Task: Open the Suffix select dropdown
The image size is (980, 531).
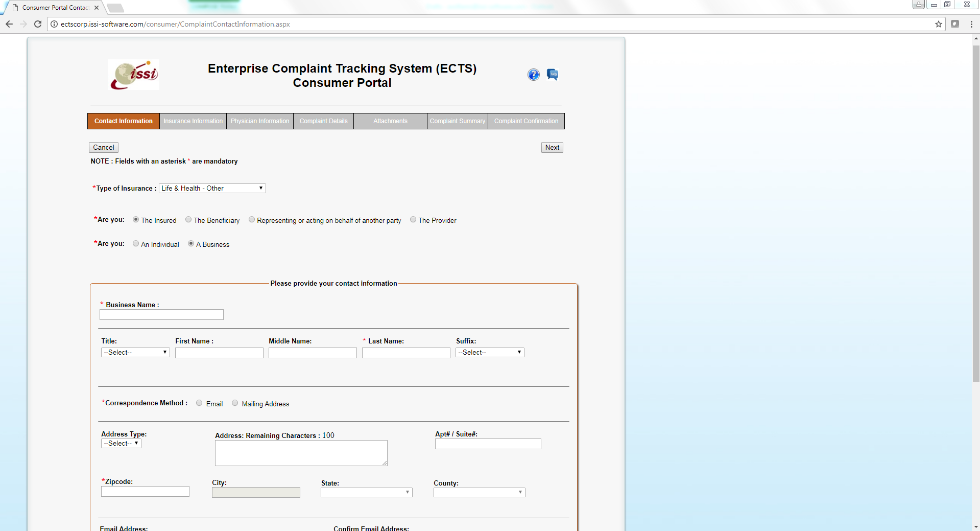Action: (x=490, y=353)
